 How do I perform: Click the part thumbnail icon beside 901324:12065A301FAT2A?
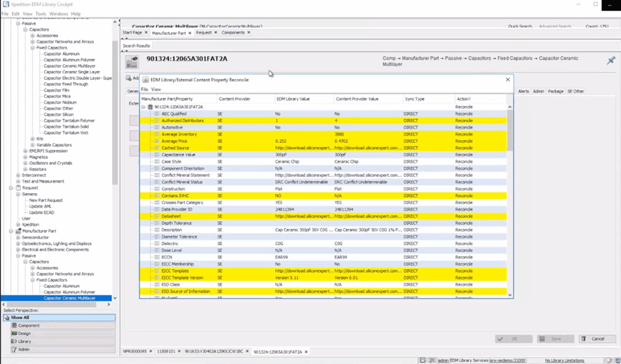point(132,62)
